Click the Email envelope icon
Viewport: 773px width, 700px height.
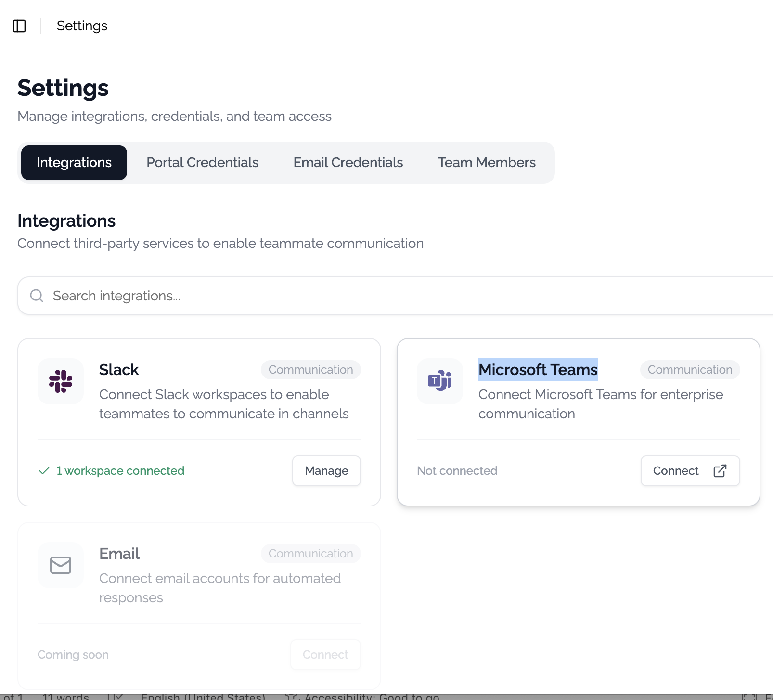pyautogui.click(x=60, y=565)
